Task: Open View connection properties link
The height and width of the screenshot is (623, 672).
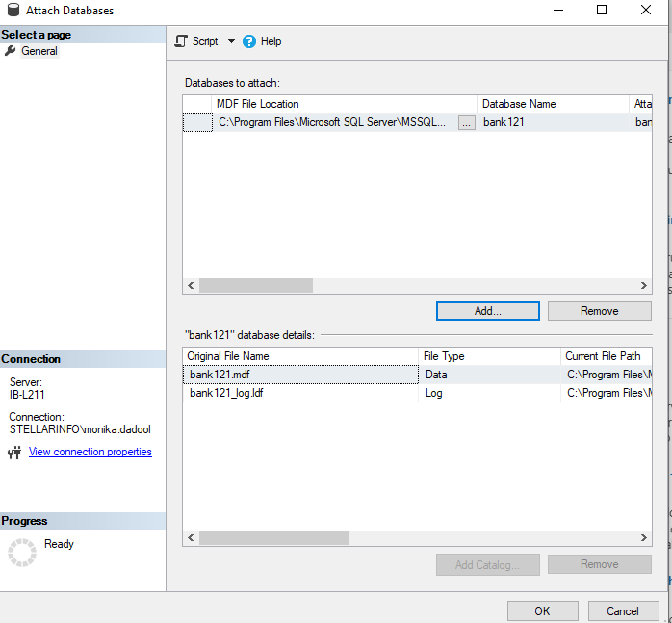Action: pos(90,452)
